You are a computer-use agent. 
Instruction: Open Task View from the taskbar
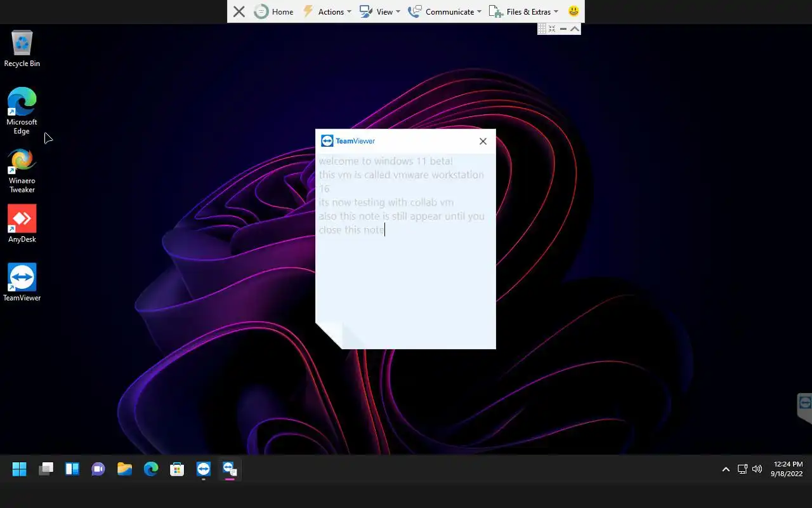pyautogui.click(x=46, y=469)
